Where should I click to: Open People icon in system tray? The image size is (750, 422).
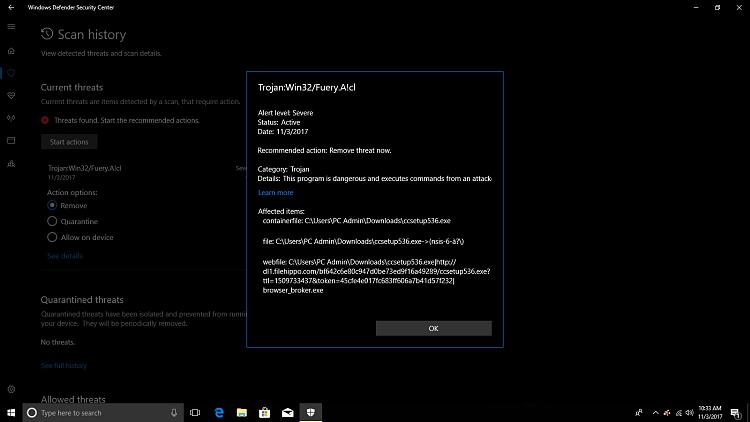point(639,412)
